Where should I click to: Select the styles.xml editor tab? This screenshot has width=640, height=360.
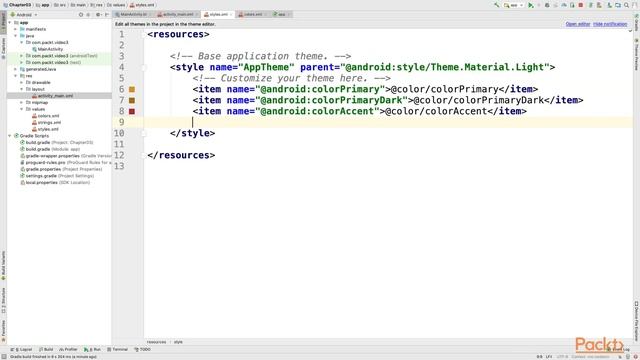218,14
